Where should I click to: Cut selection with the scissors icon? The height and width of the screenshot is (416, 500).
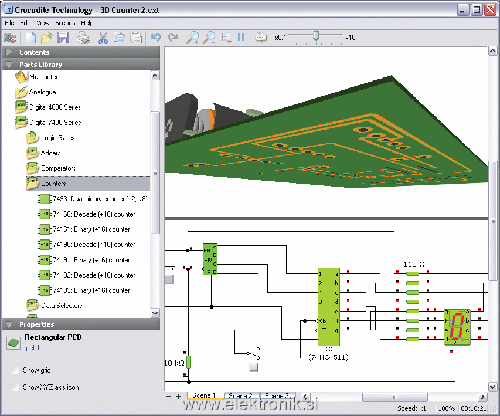pos(103,38)
